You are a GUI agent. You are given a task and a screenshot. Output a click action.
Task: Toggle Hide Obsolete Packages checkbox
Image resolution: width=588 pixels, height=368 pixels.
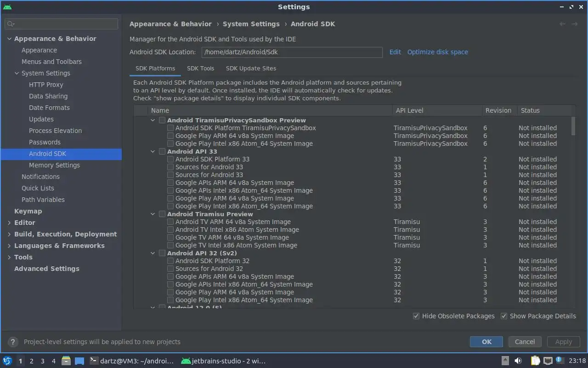point(416,316)
